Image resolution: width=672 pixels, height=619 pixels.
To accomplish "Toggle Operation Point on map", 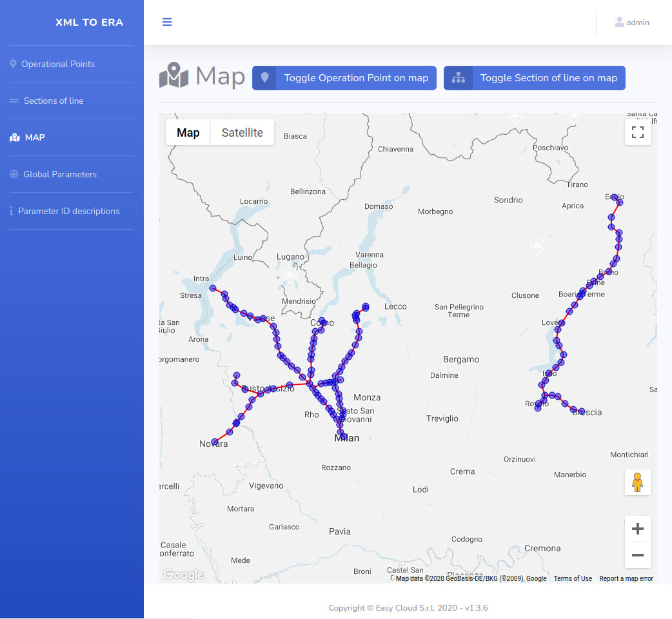I will 344,78.
